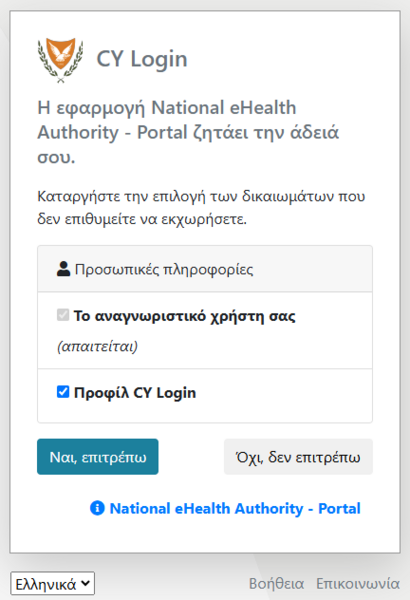Click the permission request heading about the Portal
Viewport: 410px width, 600px height.
[x=188, y=132]
